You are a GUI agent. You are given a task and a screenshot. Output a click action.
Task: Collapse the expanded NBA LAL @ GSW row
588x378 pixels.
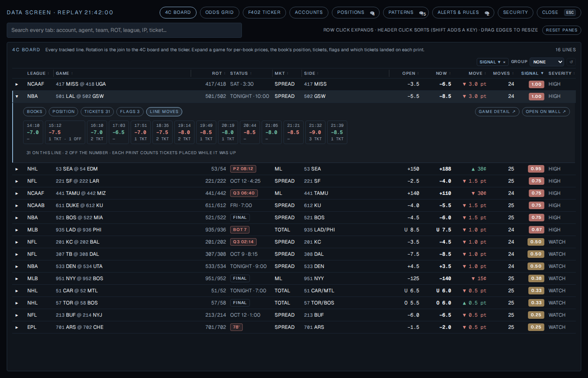click(17, 97)
